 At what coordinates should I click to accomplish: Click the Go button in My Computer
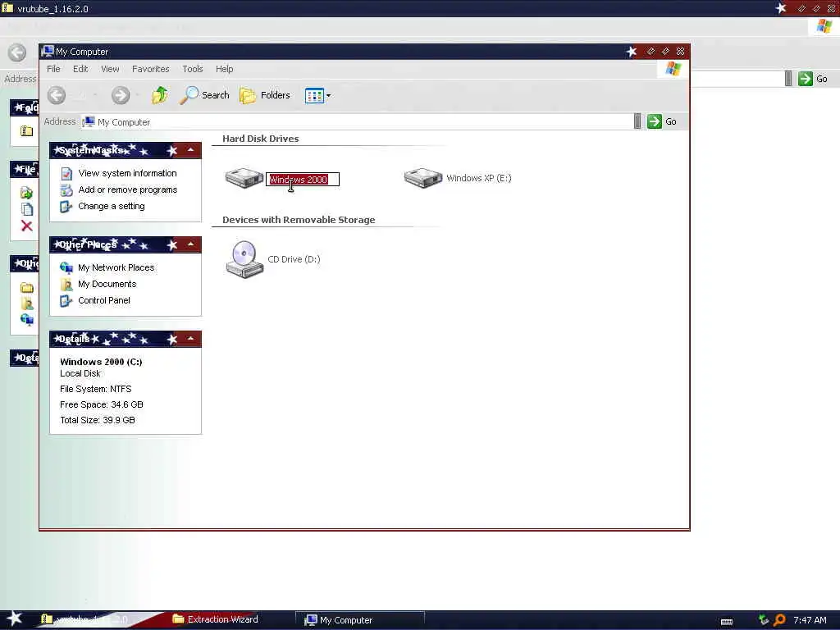[x=662, y=121]
